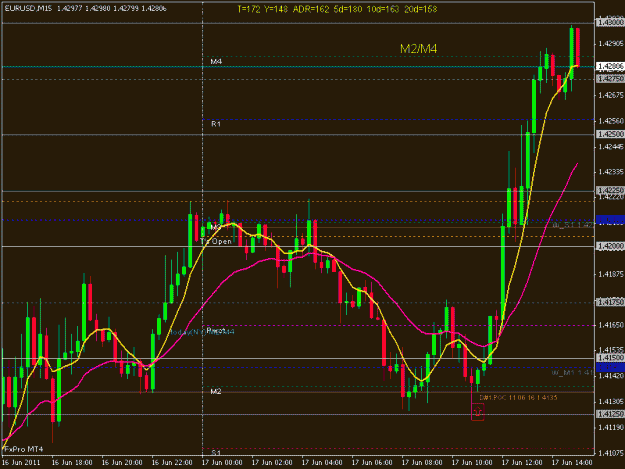The width and height of the screenshot is (625, 469).
Task: Click the 1.42000 price level tag
Action: coord(610,246)
